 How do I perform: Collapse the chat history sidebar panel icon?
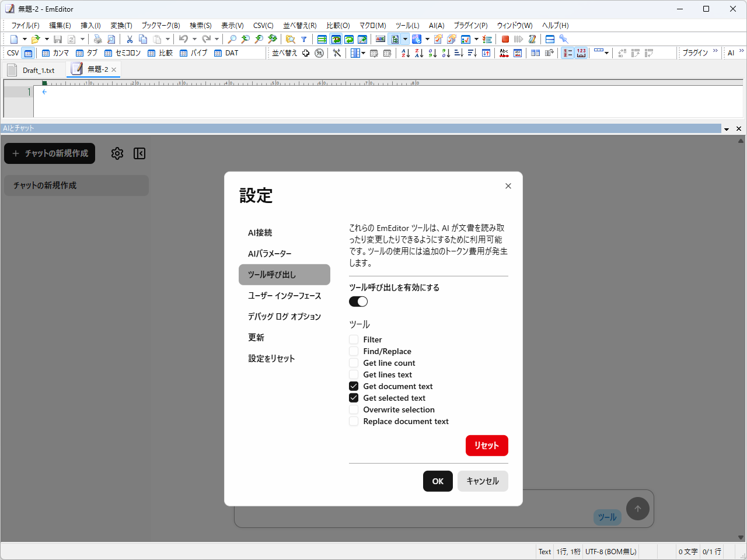click(x=139, y=153)
